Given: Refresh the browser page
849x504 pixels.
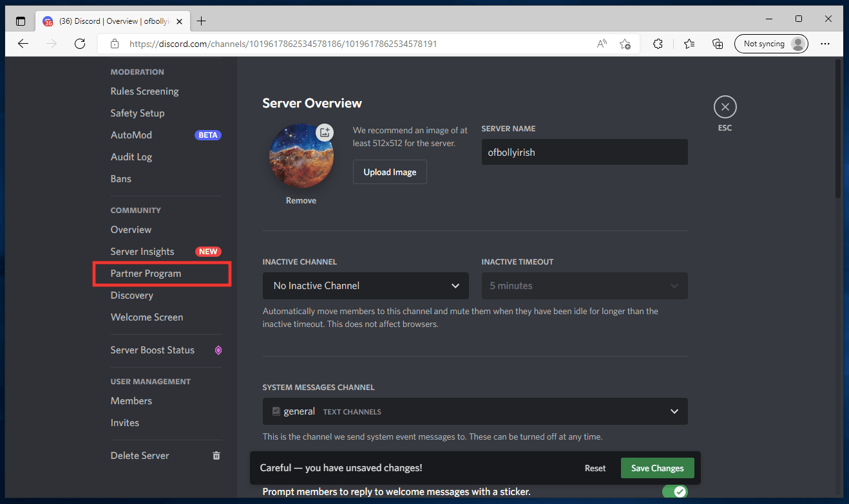Looking at the screenshot, I should click(x=80, y=44).
